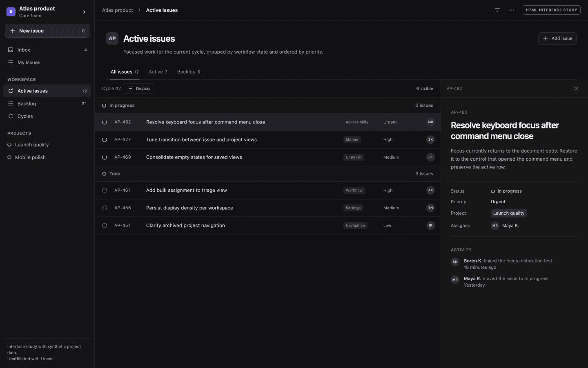Toggle status icon of AP-477 row
Viewport: 588px width, 368px height.
pyautogui.click(x=105, y=140)
